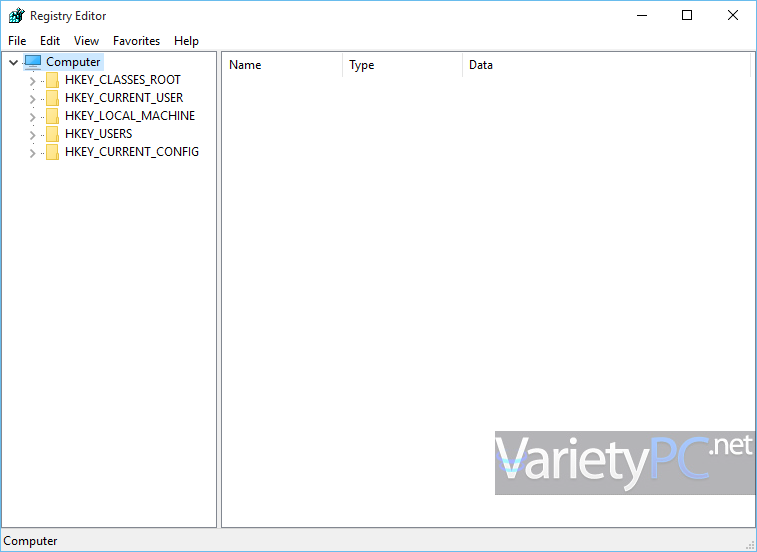Expand the HKEY_CURRENT_CONFIG key

coord(32,153)
